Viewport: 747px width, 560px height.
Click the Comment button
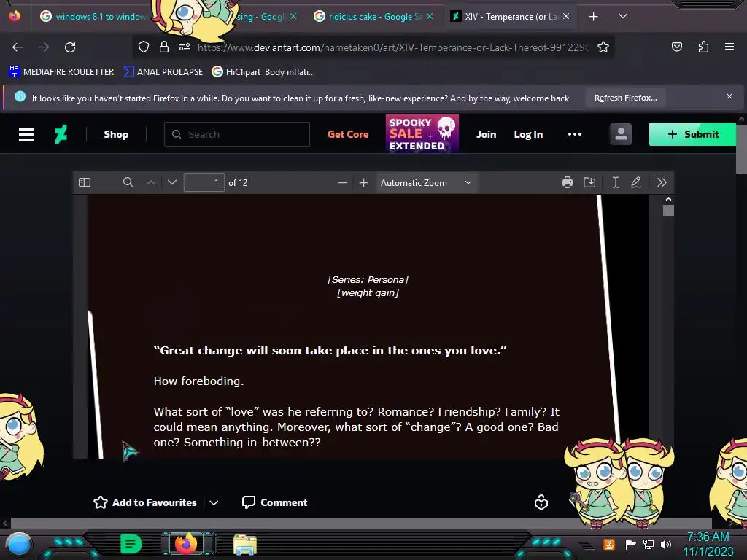pos(275,502)
